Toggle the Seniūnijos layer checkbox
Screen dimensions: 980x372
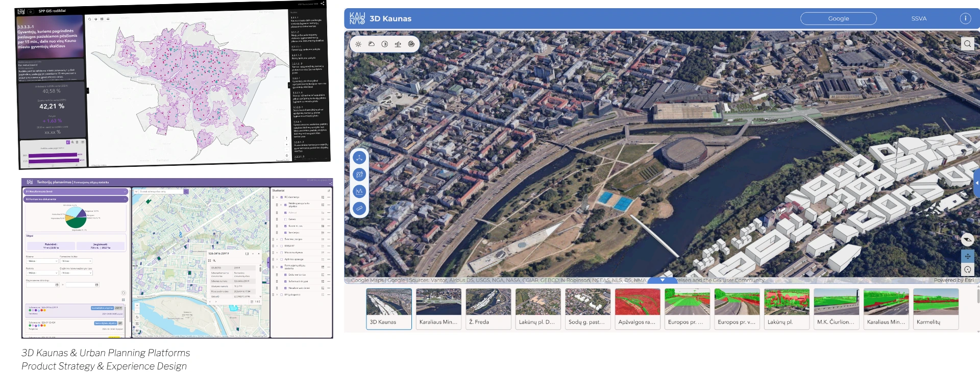tap(285, 232)
